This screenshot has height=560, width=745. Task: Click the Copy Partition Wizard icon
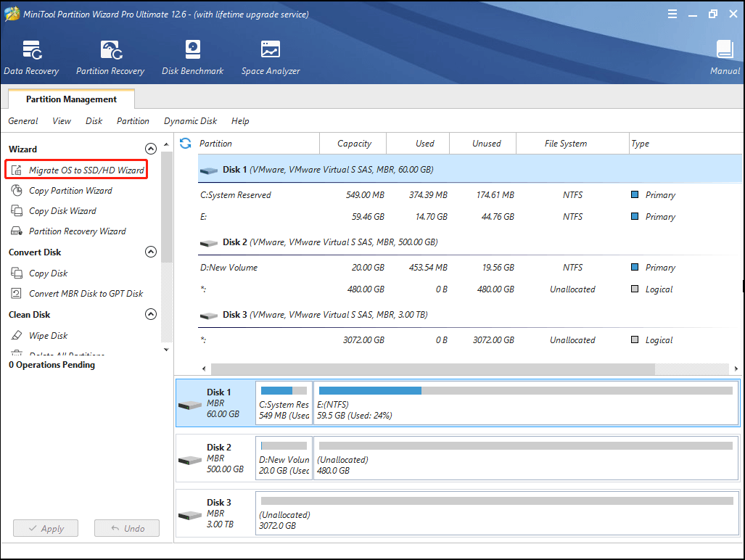point(17,191)
